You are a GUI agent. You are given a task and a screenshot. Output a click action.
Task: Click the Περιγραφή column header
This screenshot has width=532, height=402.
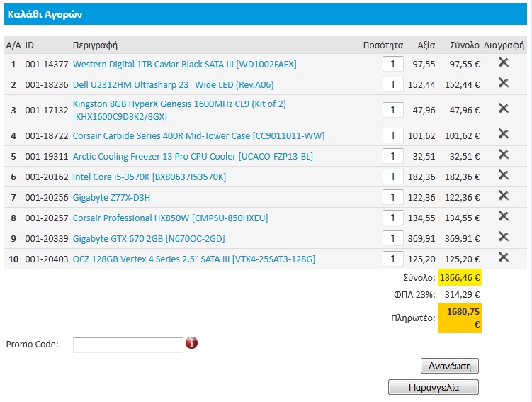click(x=95, y=45)
